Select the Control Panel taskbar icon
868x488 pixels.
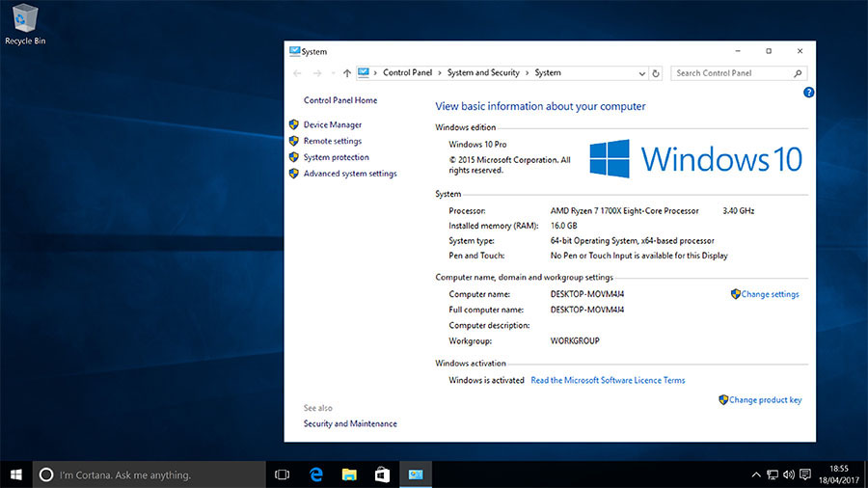(416, 474)
